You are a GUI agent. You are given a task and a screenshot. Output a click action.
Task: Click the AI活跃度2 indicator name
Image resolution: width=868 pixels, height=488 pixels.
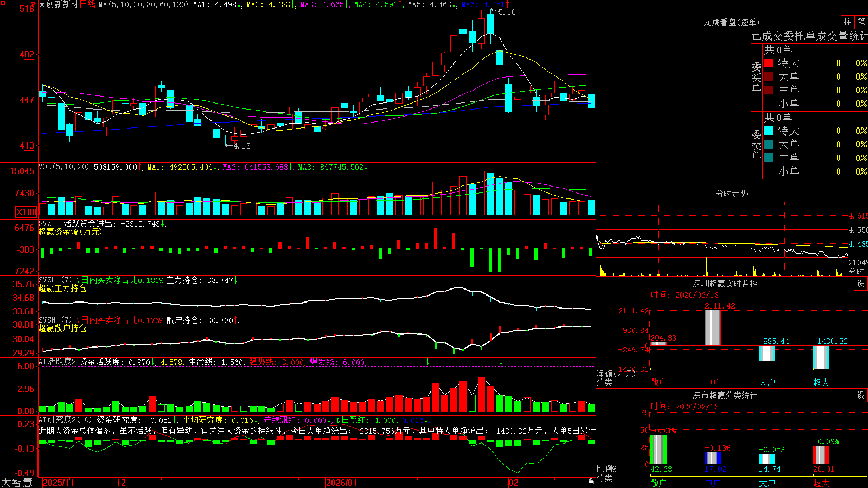click(58, 362)
